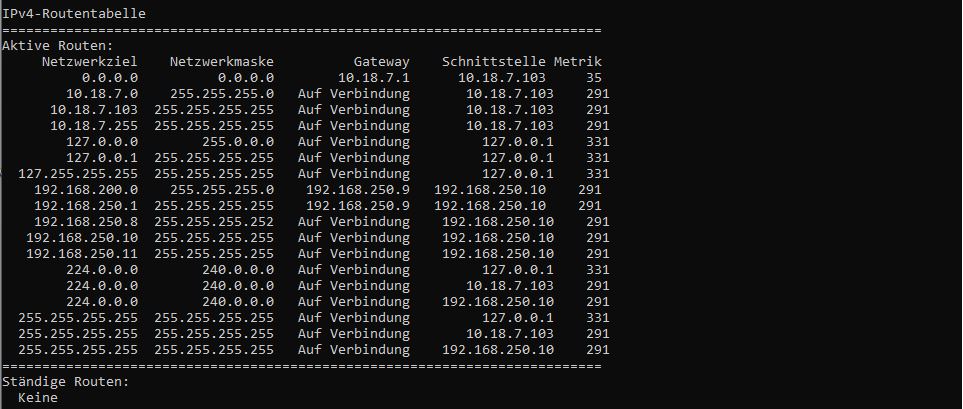Screen dimensions: 963x409
Task: Click the IPv4-Routentabelle heading text
Action: click(74, 14)
